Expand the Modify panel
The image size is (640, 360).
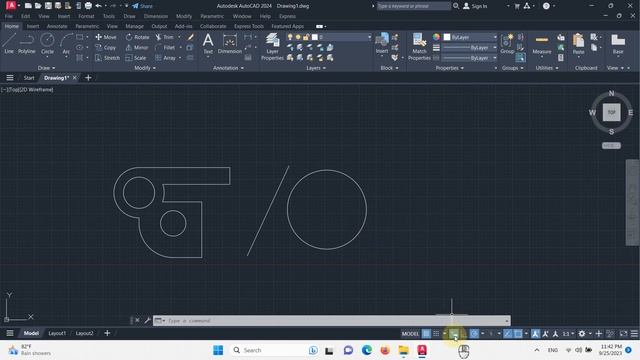[x=145, y=68]
